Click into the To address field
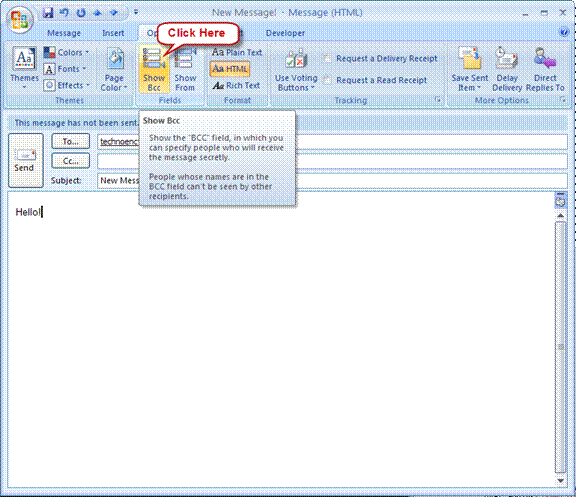Viewport: 576px width, 497px height. [x=332, y=142]
